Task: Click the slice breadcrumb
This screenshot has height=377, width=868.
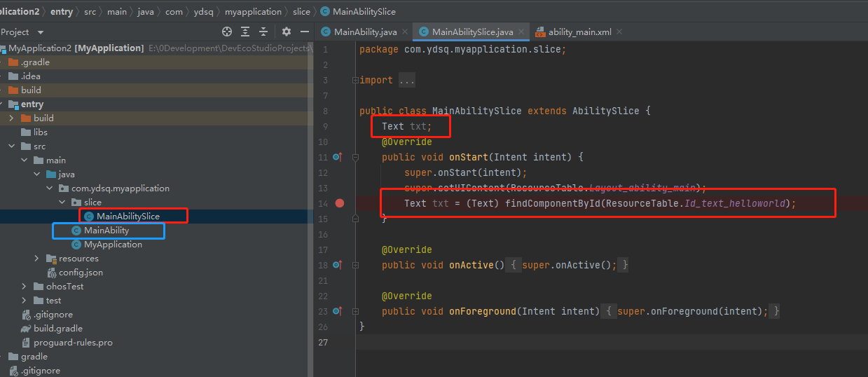Action: click(302, 12)
